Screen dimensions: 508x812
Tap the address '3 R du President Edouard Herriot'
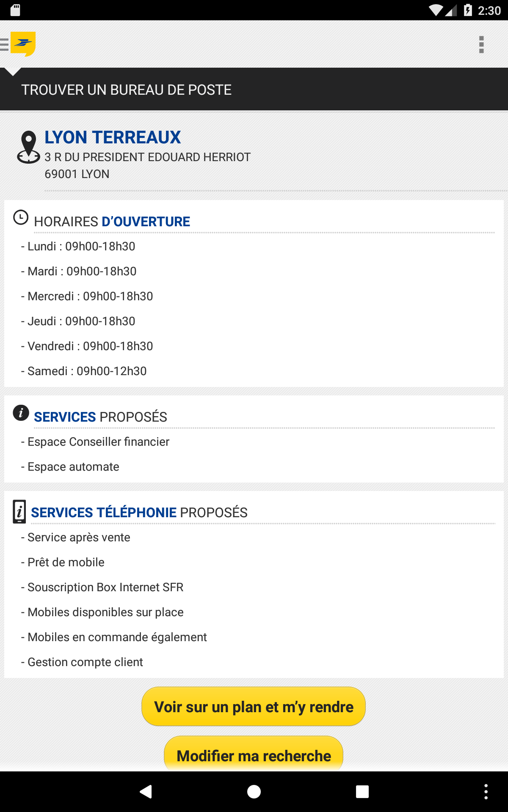tap(147, 157)
